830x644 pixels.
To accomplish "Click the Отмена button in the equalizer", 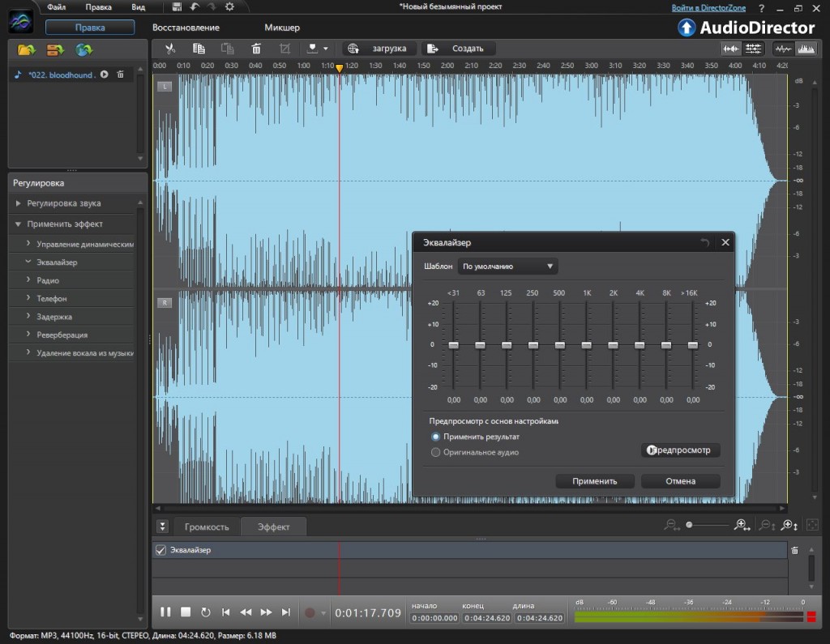I will point(680,481).
